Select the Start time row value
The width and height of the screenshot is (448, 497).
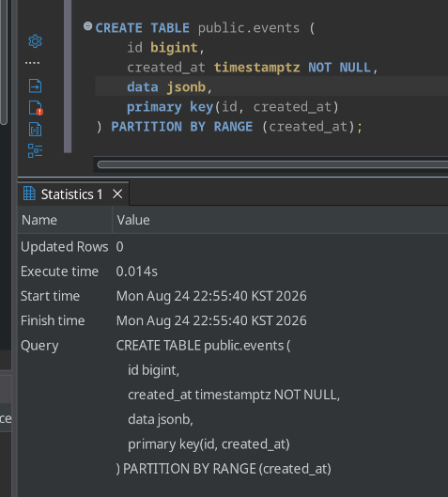coord(211,296)
